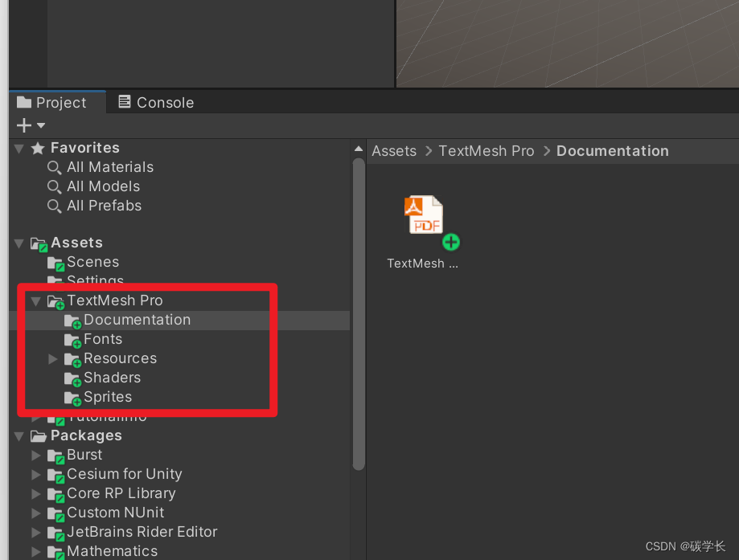Select the Cesium for Unity package
Viewport: 739px width, 560px height.
[125, 473]
